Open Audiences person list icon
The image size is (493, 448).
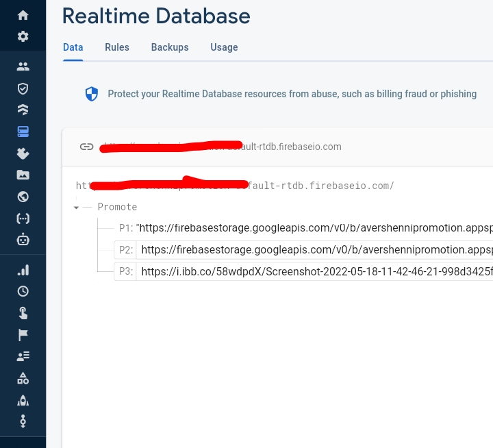point(23,356)
